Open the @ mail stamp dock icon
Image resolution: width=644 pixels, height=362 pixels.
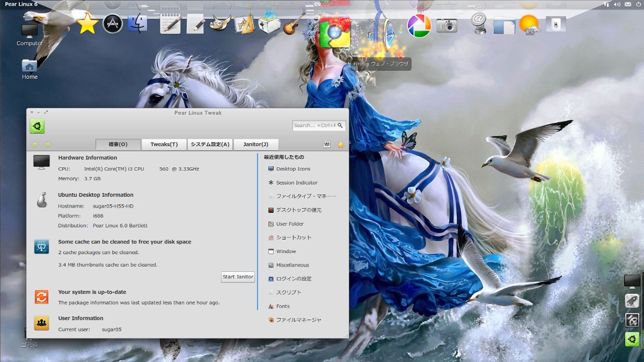478,24
